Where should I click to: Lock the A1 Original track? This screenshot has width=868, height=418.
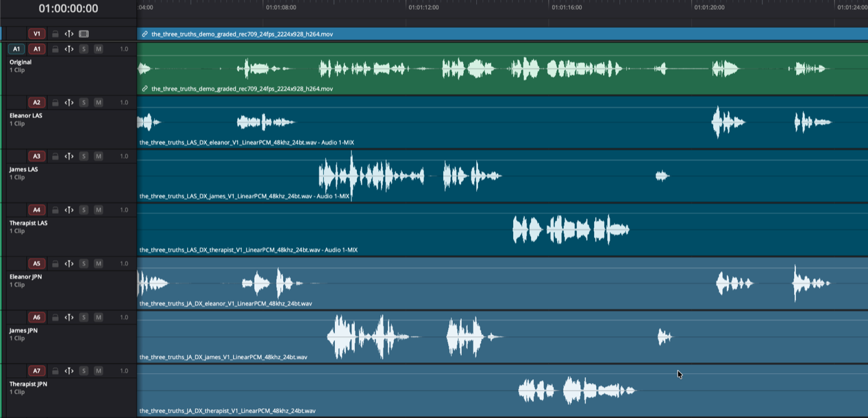pos(55,49)
